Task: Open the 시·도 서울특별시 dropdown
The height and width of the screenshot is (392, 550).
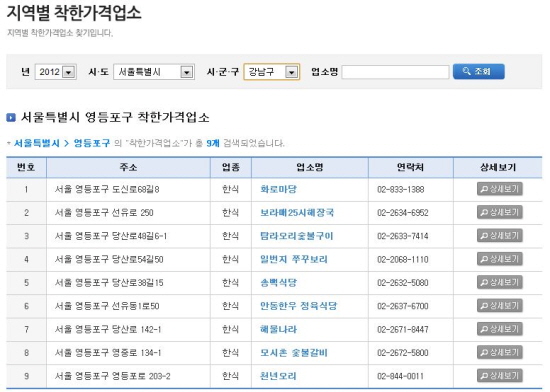Action: (x=154, y=72)
